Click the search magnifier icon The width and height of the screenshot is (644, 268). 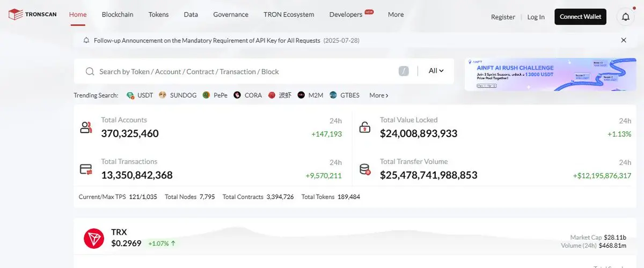pyautogui.click(x=90, y=71)
